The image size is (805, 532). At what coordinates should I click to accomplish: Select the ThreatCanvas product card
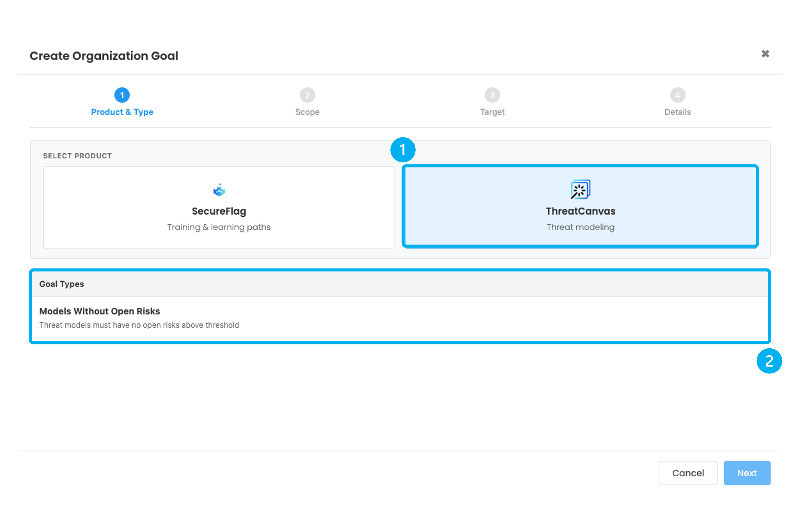580,207
